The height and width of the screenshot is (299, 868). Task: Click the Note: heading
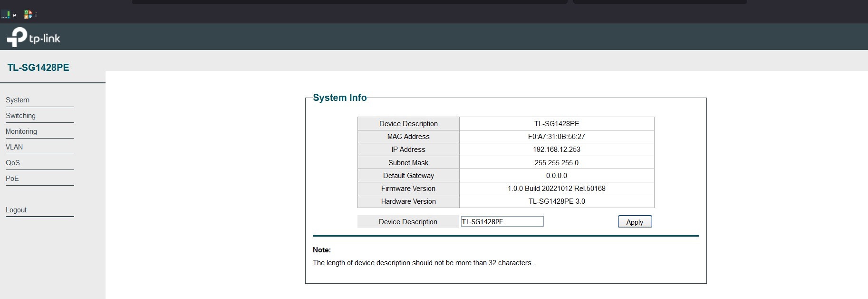tap(322, 250)
